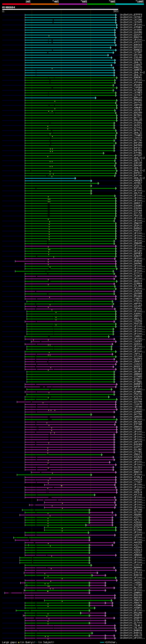This screenshot has width=146, height=644.
Task: Select hit label UniRef100_C1H213
Action: point(131,364)
